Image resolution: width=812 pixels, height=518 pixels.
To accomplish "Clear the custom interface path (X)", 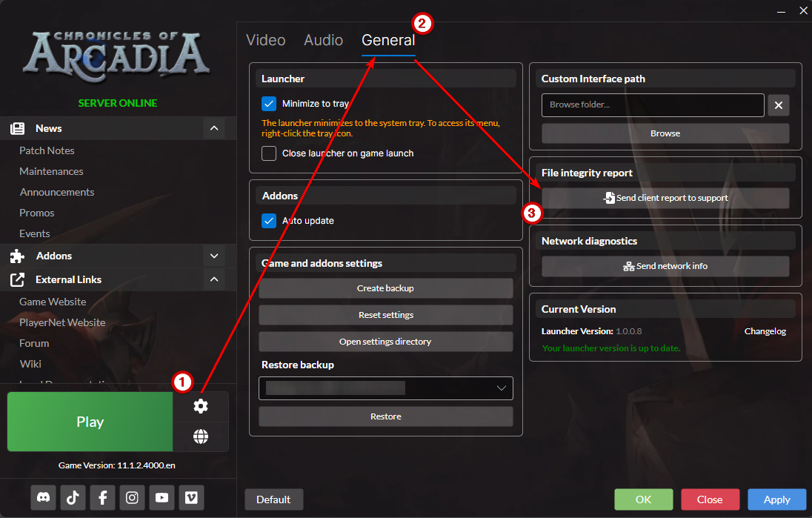I will [x=778, y=105].
